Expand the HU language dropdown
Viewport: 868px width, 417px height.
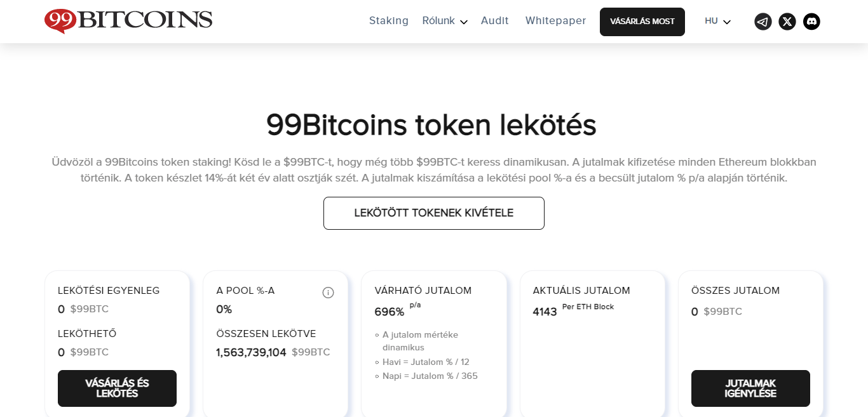(x=718, y=22)
